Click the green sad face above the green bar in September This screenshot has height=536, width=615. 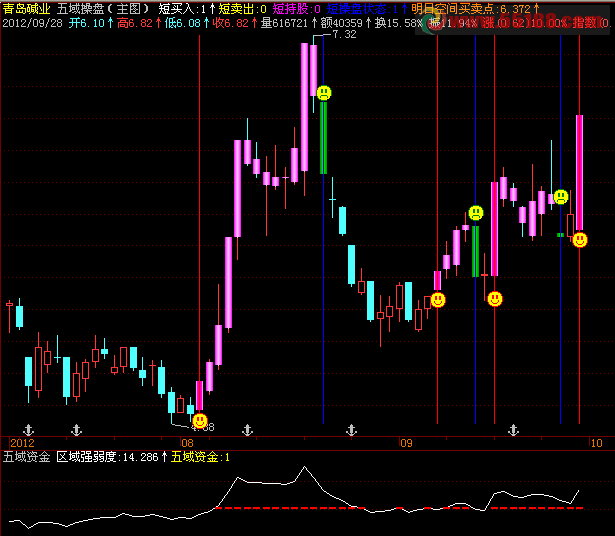476,213
